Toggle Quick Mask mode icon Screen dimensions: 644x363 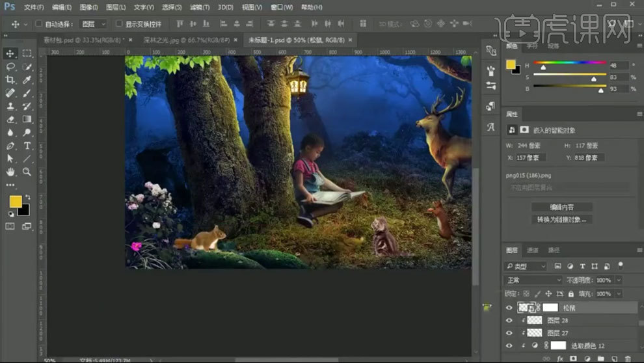(10, 226)
